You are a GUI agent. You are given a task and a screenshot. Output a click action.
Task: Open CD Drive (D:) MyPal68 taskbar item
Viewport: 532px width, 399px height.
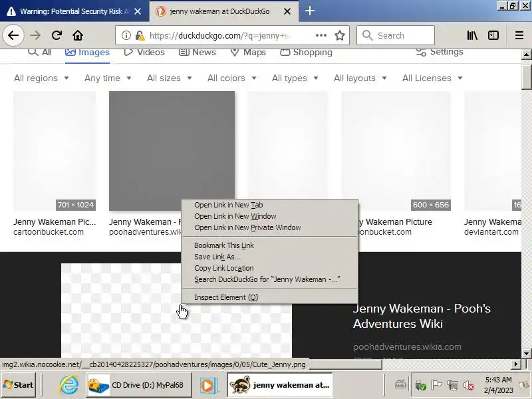point(138,385)
